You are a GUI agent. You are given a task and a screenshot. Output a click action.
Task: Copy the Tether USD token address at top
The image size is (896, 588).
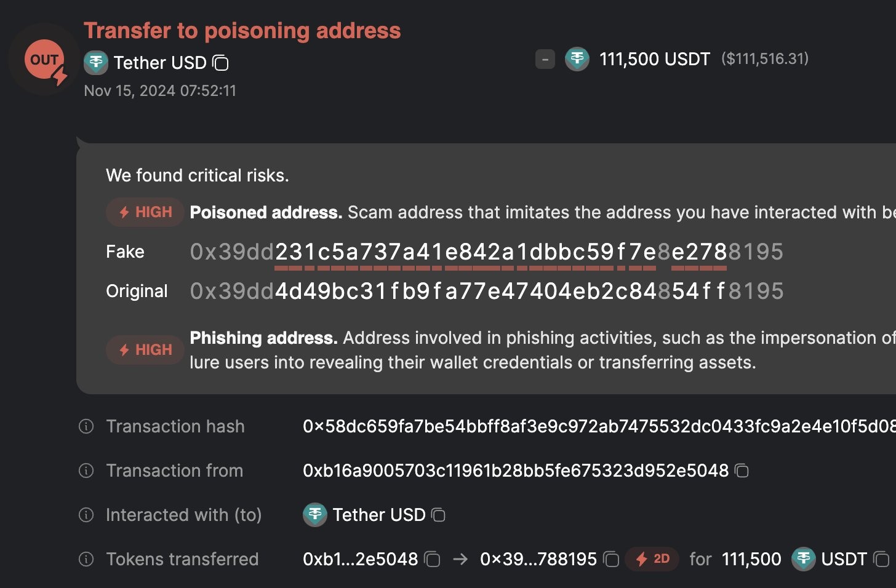220,63
